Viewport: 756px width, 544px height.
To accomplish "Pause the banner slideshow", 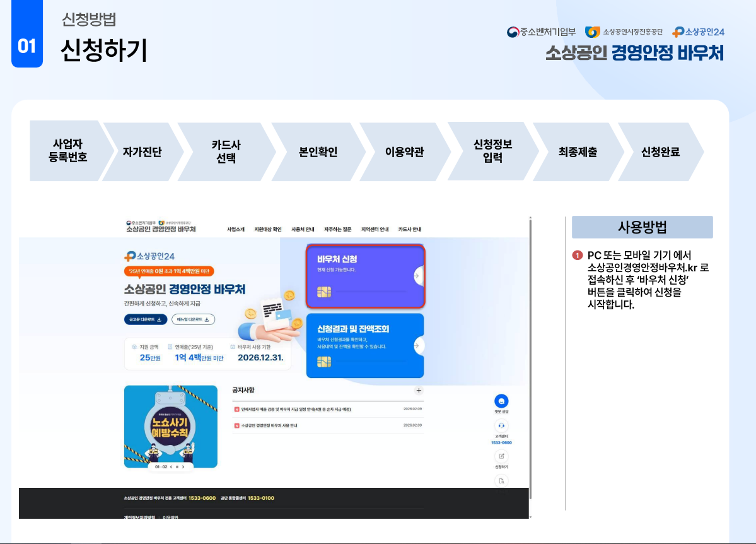I will [177, 467].
